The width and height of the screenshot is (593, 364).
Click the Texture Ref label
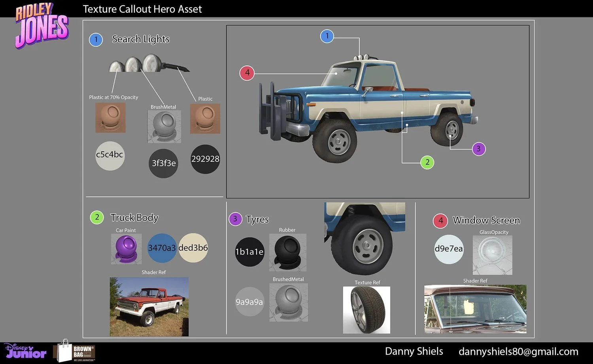click(367, 282)
